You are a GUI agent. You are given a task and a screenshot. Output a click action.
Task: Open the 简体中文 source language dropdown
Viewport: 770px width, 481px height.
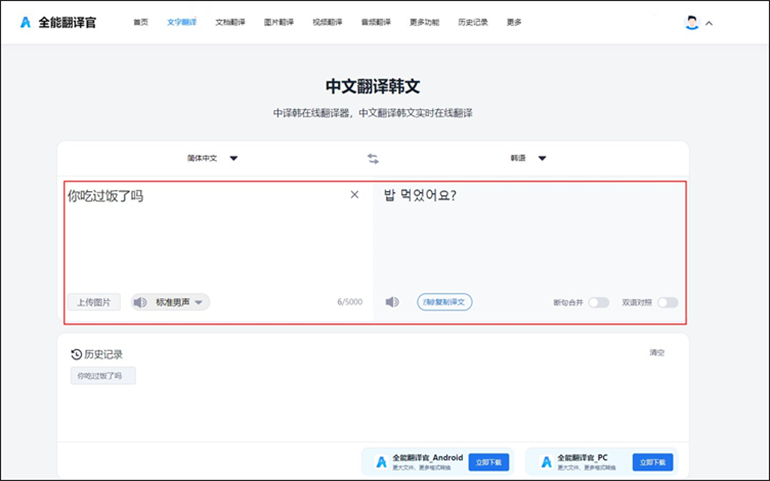pyautogui.click(x=212, y=158)
